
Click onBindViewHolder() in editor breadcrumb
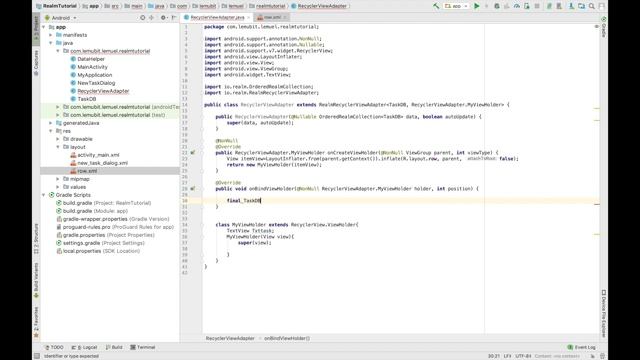pos(287,338)
